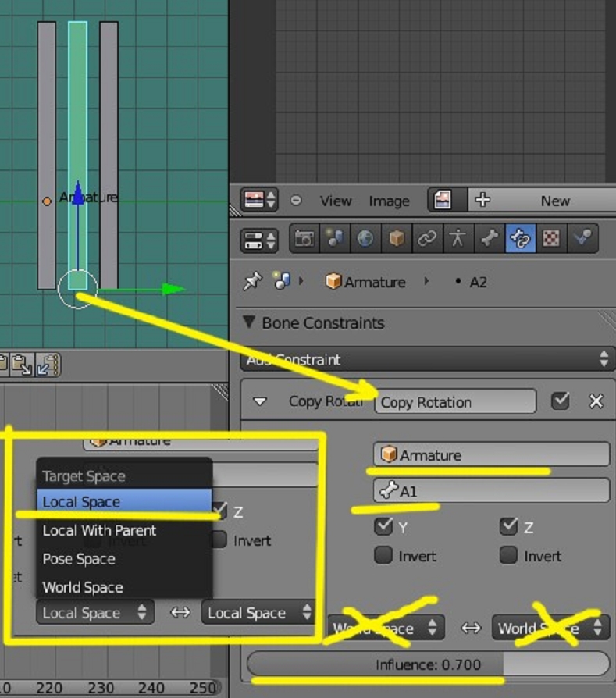Image resolution: width=616 pixels, height=698 pixels.
Task: Open the Scene properties tab
Action: [x=335, y=239]
